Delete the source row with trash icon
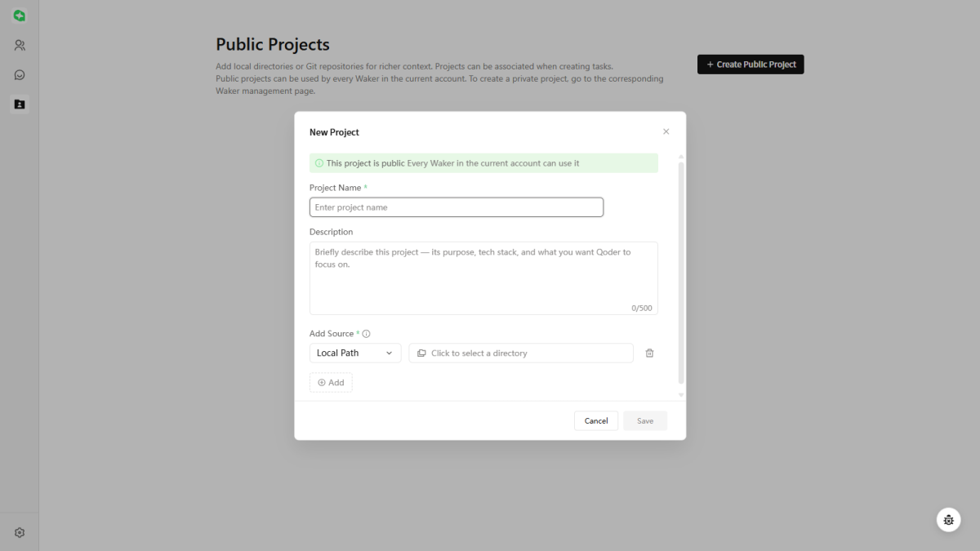980x551 pixels. (649, 353)
